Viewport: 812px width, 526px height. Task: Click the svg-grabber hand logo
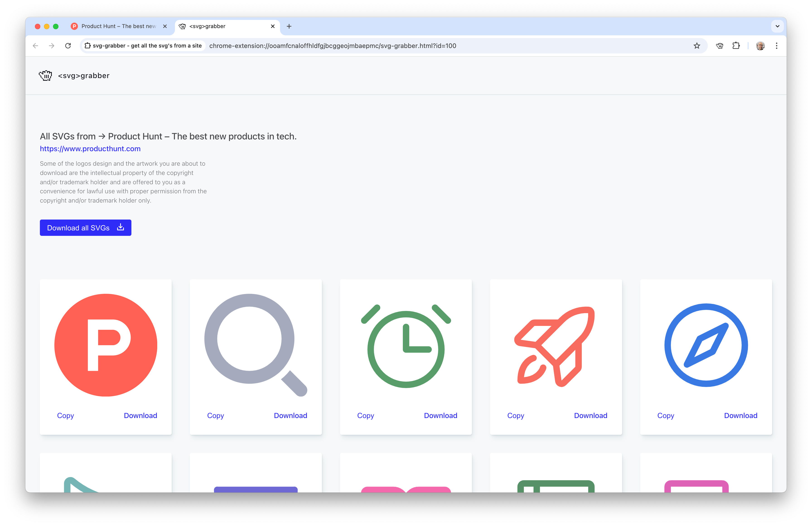tap(45, 76)
